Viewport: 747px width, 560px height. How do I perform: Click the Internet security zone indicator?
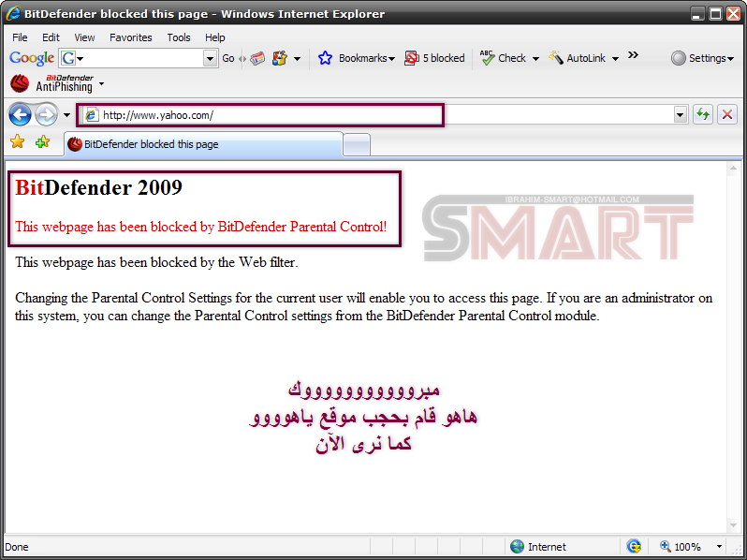[538, 547]
